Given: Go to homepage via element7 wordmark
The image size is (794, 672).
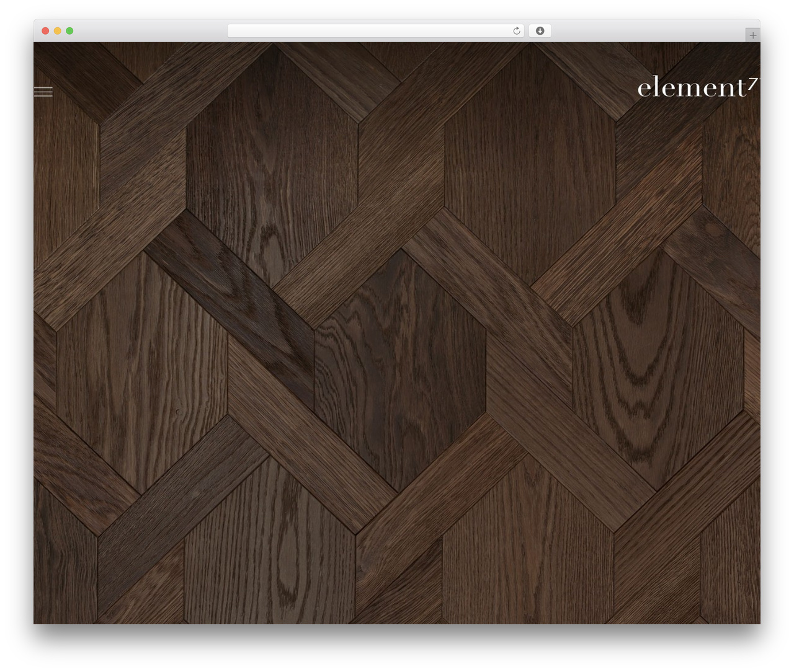Looking at the screenshot, I should click(x=698, y=87).
